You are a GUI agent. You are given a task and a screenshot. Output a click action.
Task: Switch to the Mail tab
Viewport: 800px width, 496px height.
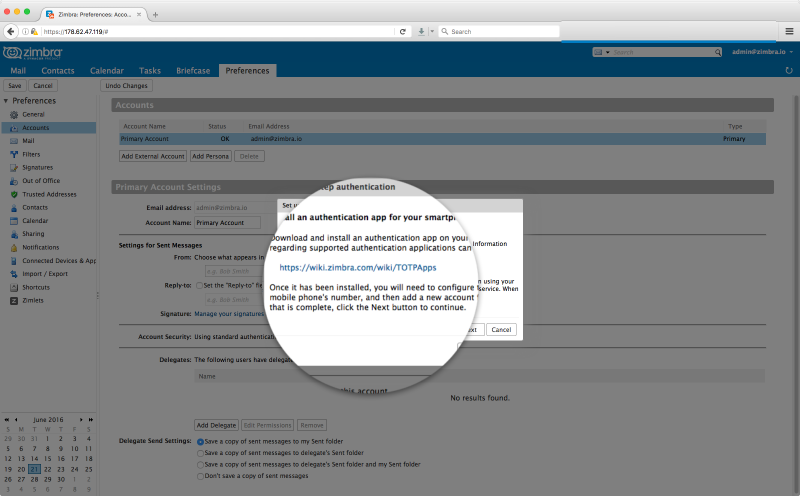coord(18,71)
